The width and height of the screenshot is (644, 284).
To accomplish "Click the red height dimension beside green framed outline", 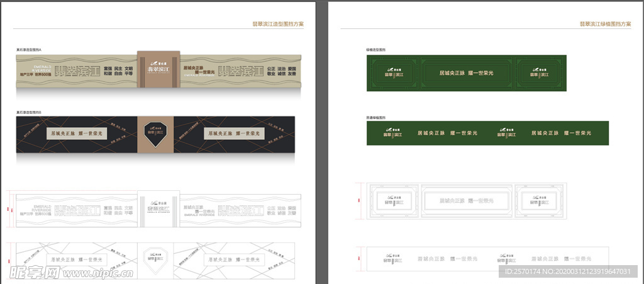I will point(359,201).
